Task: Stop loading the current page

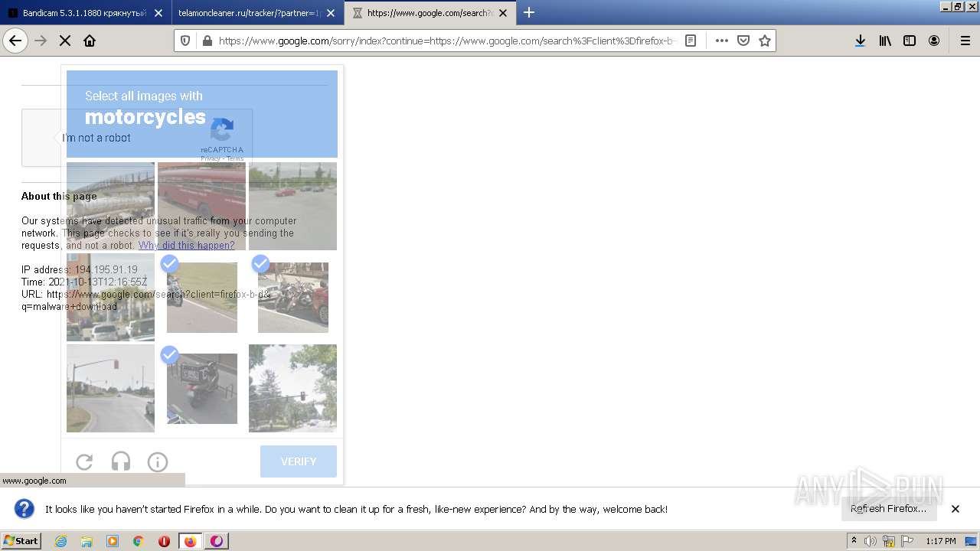Action: click(x=65, y=41)
